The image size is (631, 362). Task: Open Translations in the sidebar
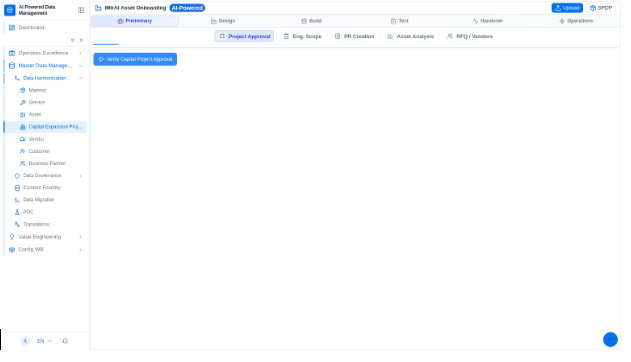pos(45,224)
